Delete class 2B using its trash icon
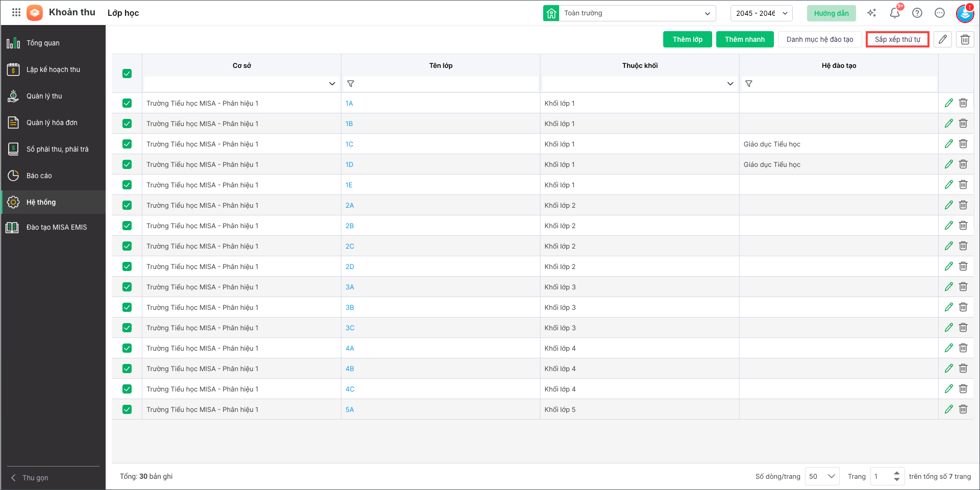 click(963, 226)
